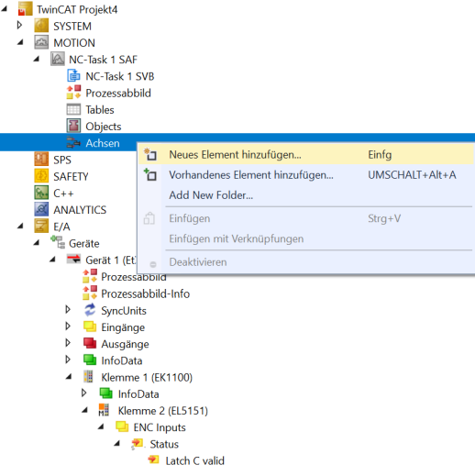Screen dimensions: 475x476
Task: Click Einfügen mit Verknüpfungen menu entry
Action: 305,238
